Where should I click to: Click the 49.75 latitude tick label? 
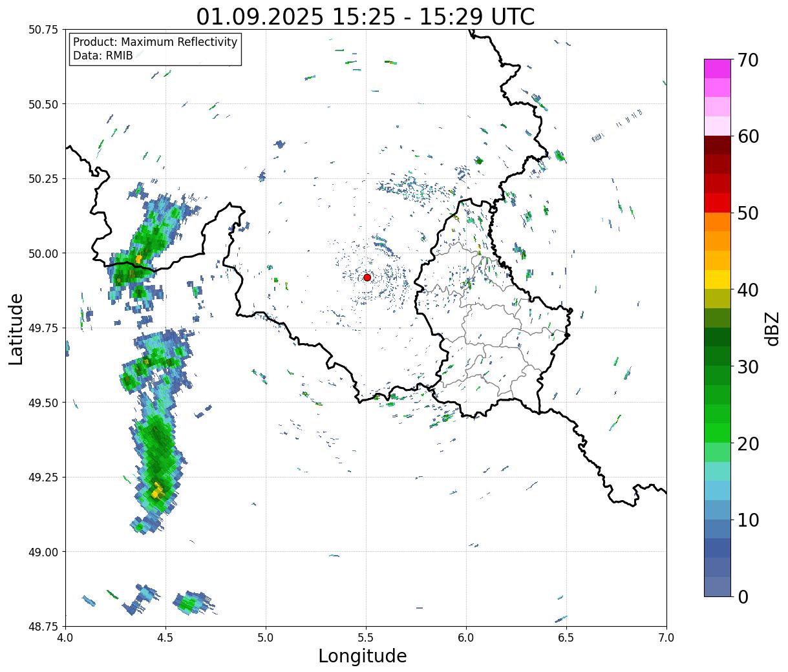click(x=43, y=328)
